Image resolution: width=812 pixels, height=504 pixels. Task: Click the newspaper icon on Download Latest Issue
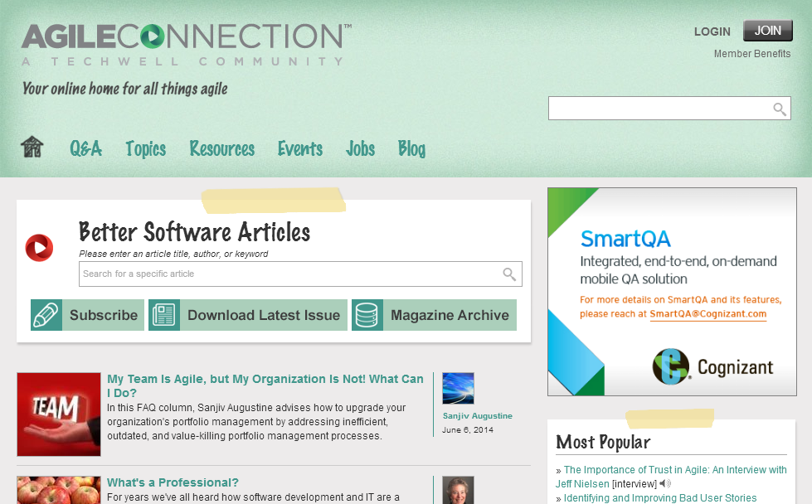click(x=164, y=315)
